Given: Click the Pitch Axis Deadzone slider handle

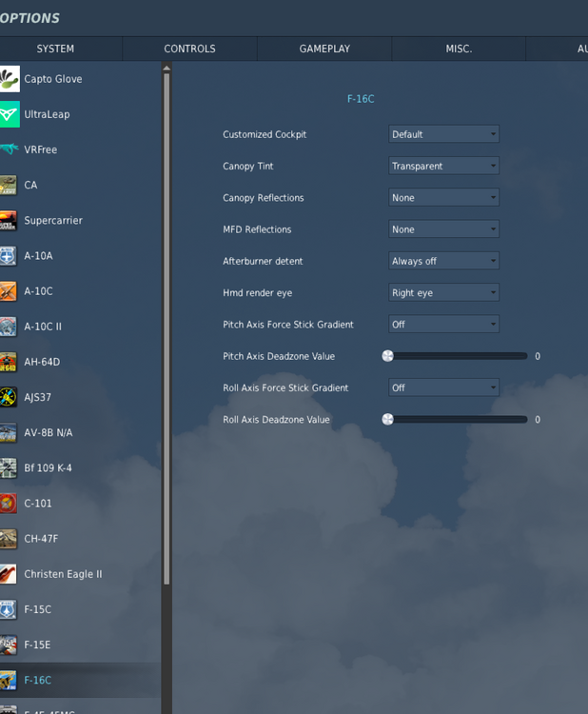Looking at the screenshot, I should [388, 356].
